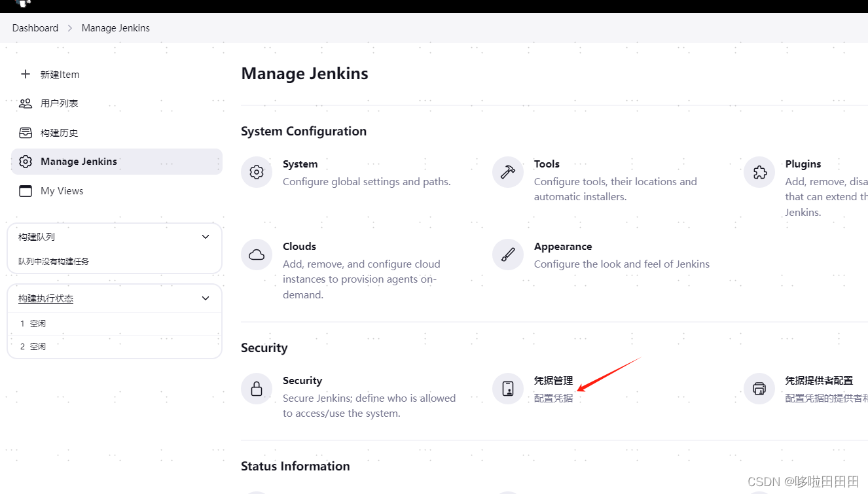The width and height of the screenshot is (868, 494).
Task: Click the Security padlock icon
Action: coord(256,388)
